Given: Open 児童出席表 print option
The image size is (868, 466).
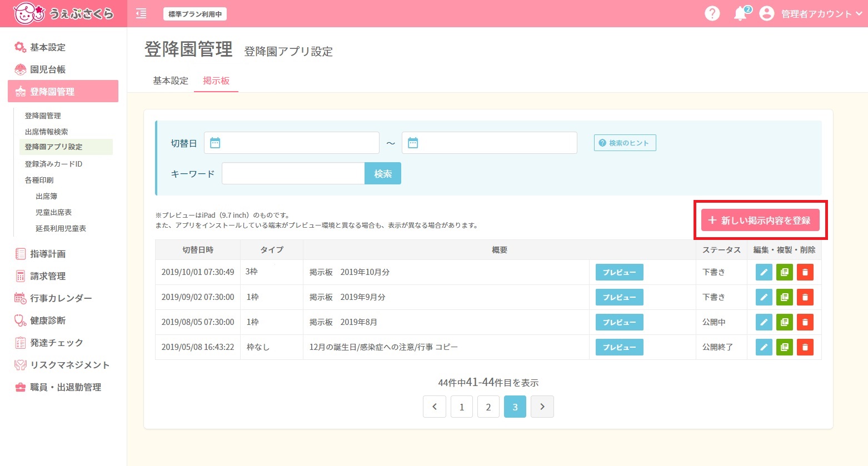Looking at the screenshot, I should tap(53, 212).
